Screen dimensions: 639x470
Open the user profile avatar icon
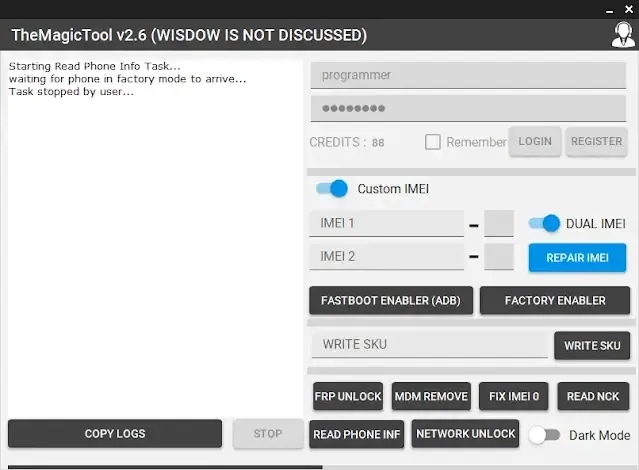tap(623, 35)
